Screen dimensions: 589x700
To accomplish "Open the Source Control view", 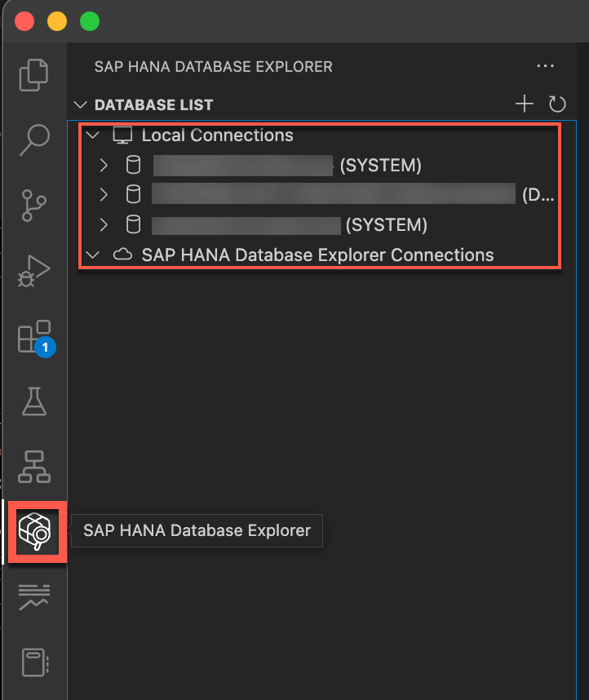I will (34, 206).
